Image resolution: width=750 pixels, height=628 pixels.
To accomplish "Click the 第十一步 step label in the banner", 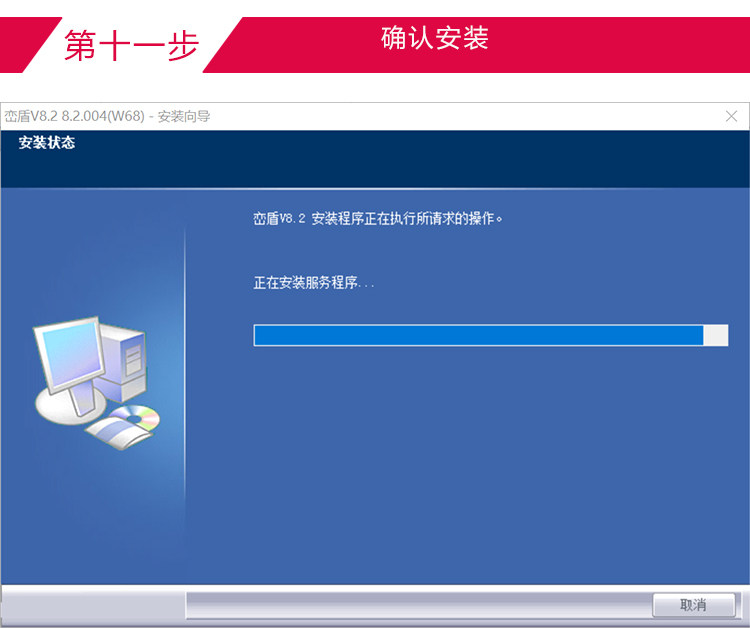I will (132, 45).
